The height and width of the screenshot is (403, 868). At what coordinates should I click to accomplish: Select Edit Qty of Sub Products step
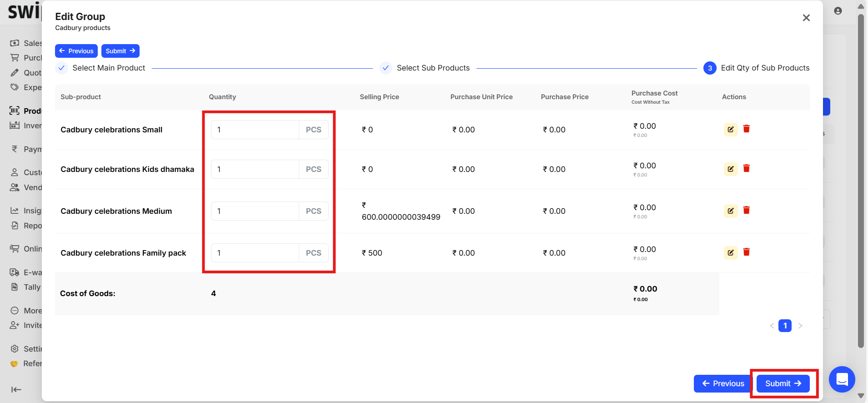click(757, 68)
